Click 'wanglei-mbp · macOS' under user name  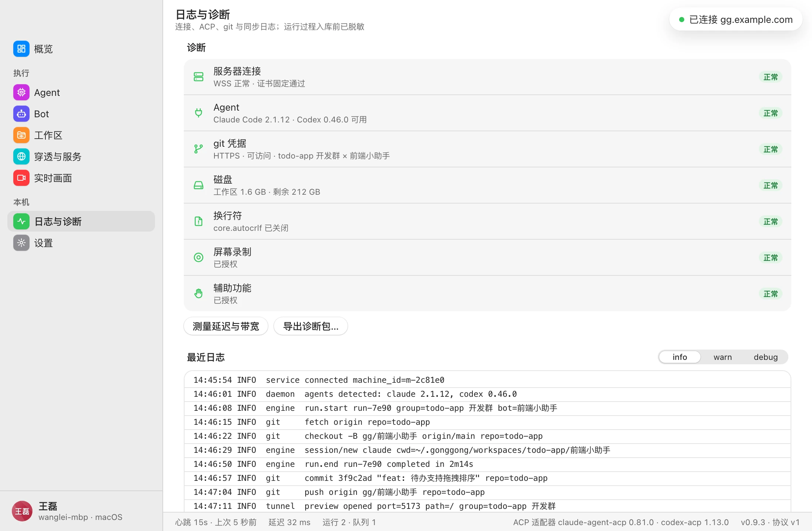click(x=80, y=517)
